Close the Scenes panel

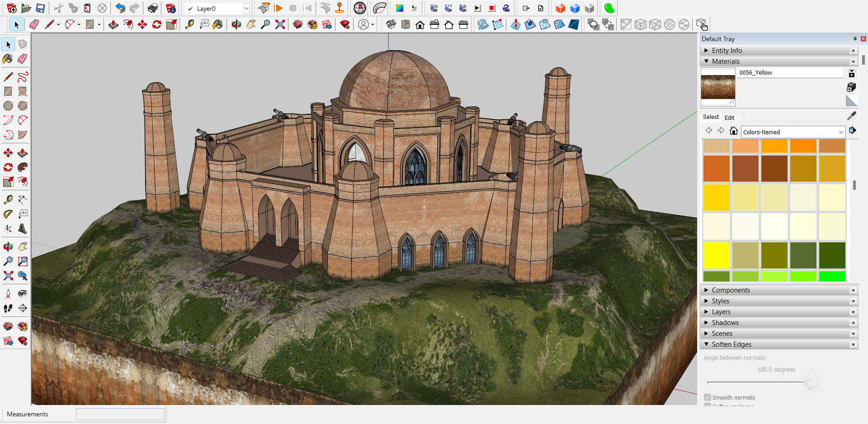853,334
